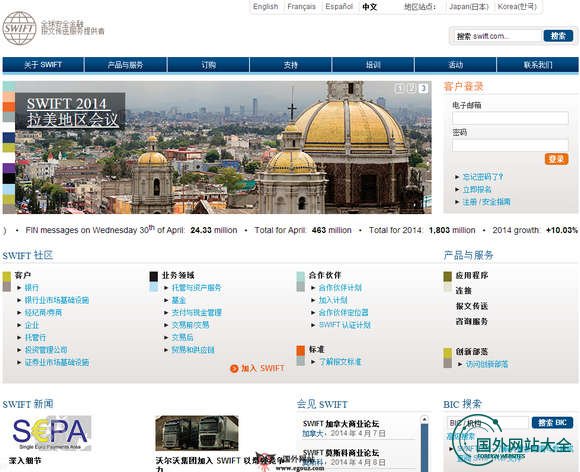This screenshot has height=472, width=580.
Task: Open the 交易后 link
Action: pos(182,337)
